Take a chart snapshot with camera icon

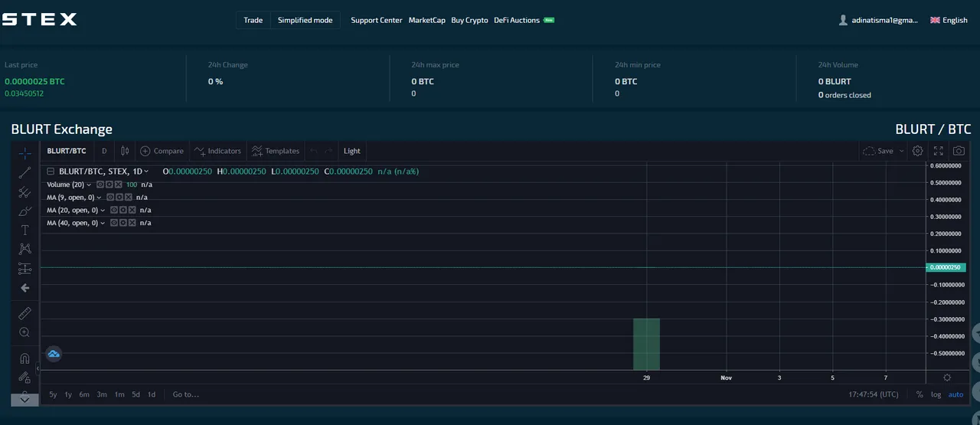[x=959, y=151]
